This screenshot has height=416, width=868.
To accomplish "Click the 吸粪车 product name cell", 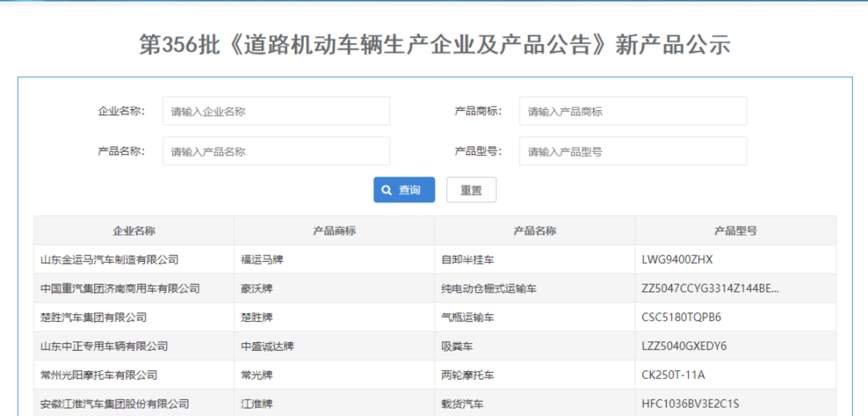I will (x=534, y=346).
